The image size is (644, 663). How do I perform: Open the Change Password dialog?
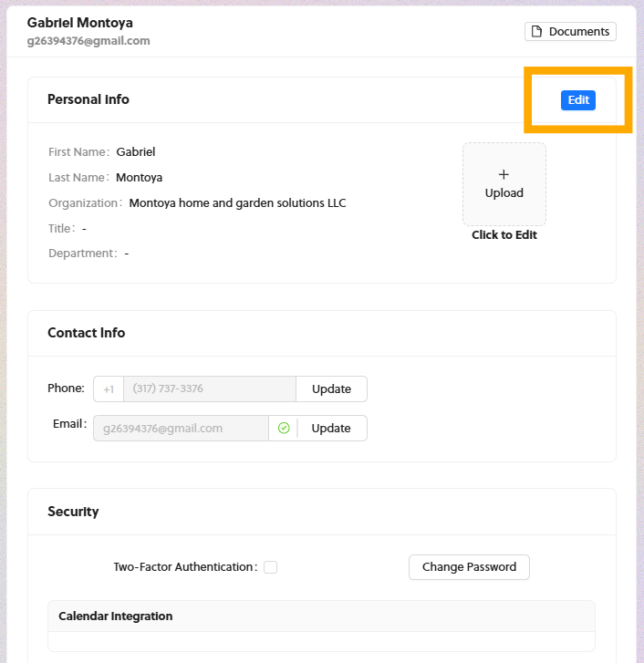[469, 567]
